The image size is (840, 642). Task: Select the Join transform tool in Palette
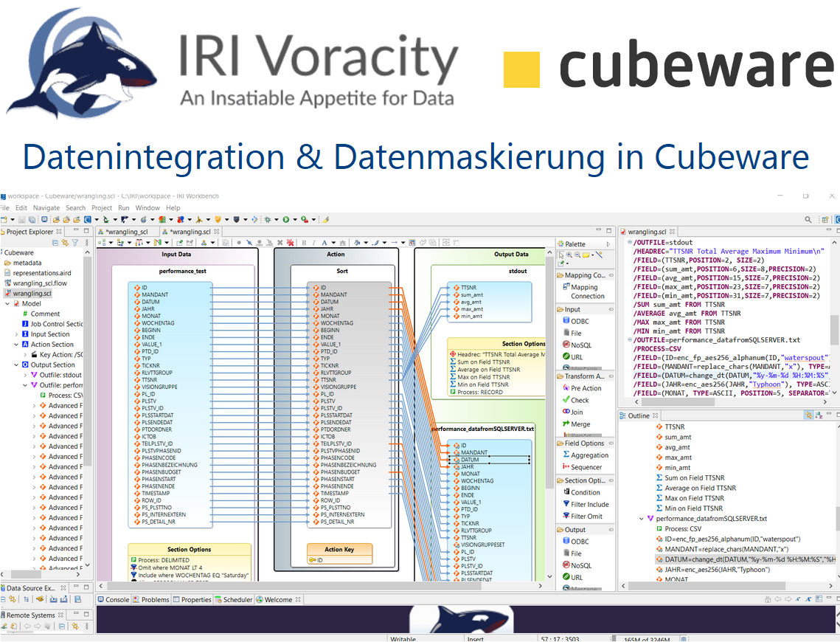573,412
